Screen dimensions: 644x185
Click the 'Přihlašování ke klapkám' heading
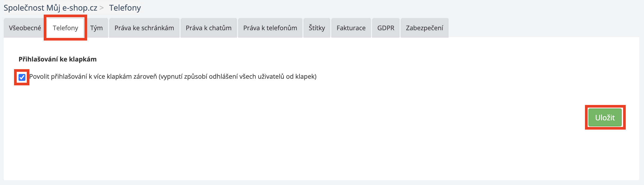(x=57, y=59)
